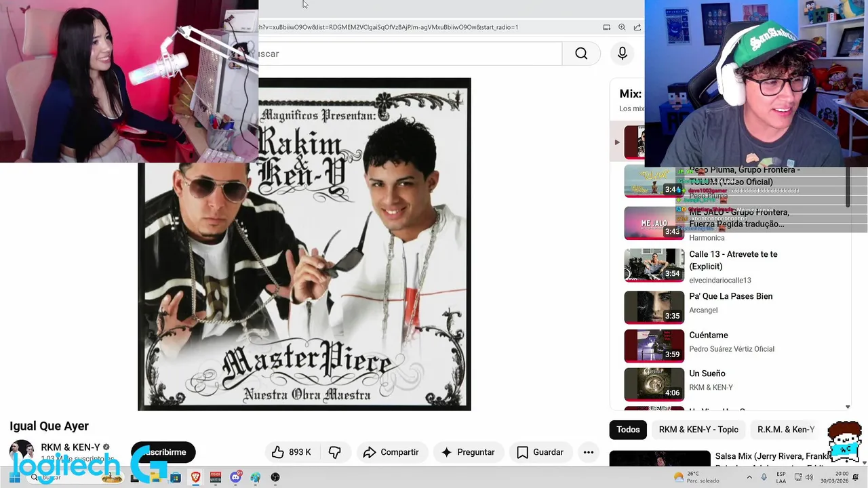Select the R.K.M. & Ken-Y filter chip
The height and width of the screenshot is (488, 868).
click(786, 429)
